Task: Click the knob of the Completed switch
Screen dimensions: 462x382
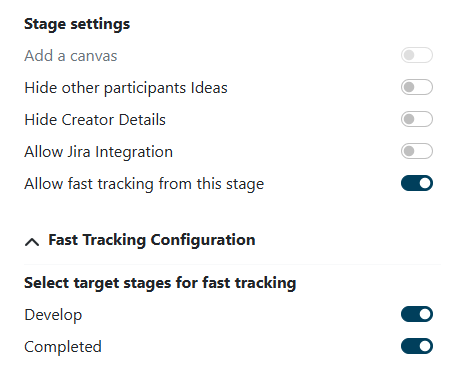Action: [x=425, y=346]
